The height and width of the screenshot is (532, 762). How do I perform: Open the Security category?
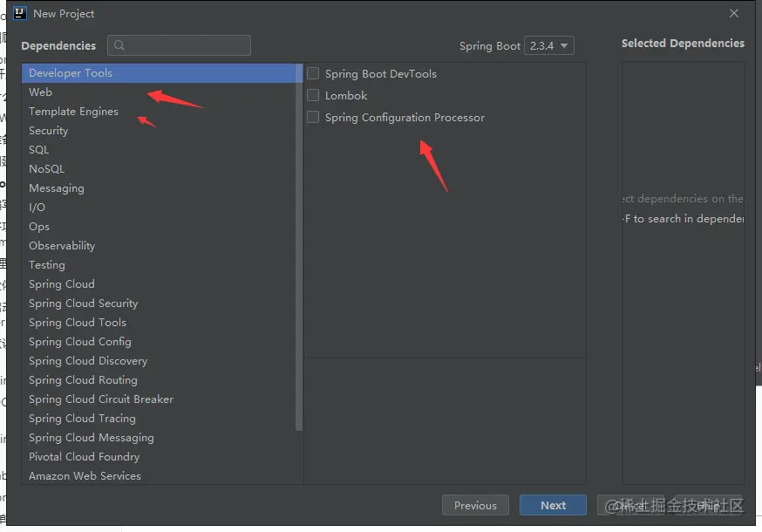tap(159, 130)
